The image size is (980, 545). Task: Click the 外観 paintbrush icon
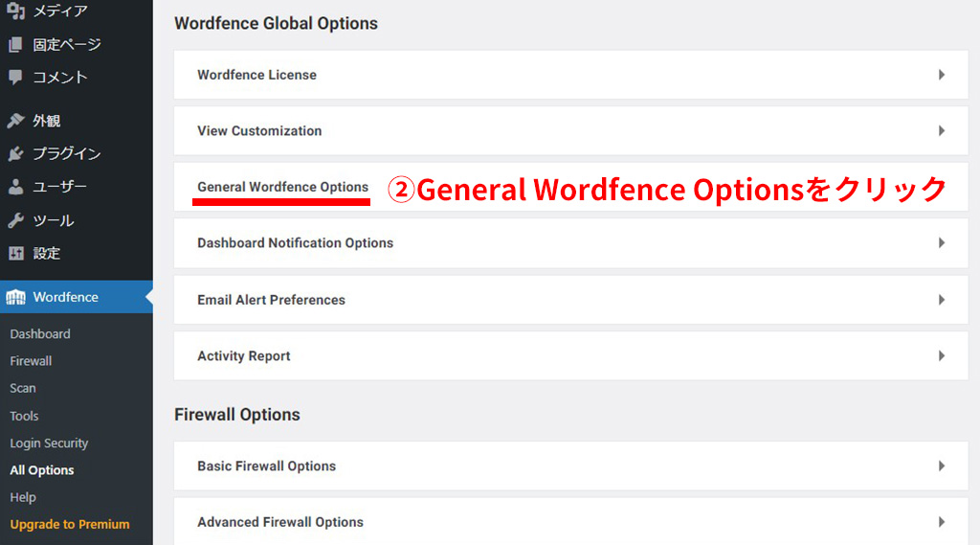point(15,121)
